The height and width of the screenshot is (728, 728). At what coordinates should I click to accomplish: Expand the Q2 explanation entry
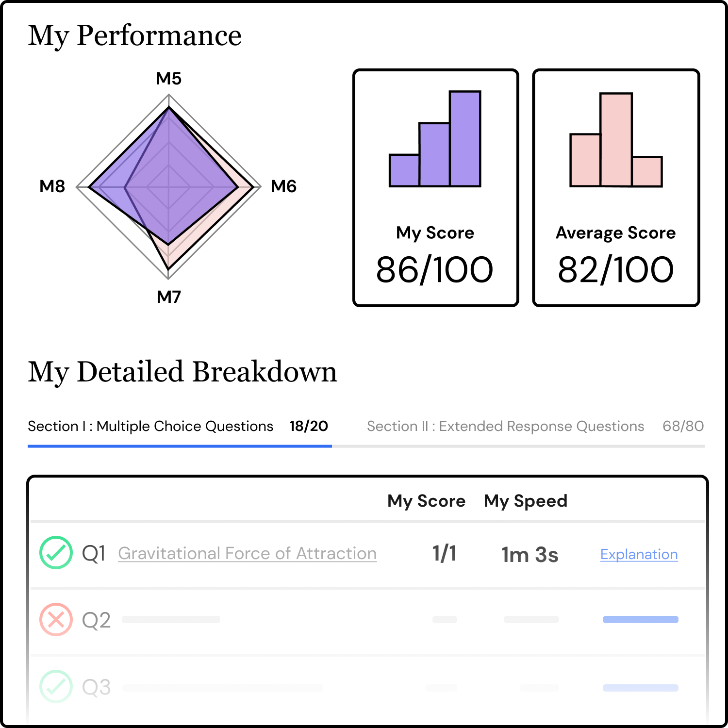click(x=640, y=619)
